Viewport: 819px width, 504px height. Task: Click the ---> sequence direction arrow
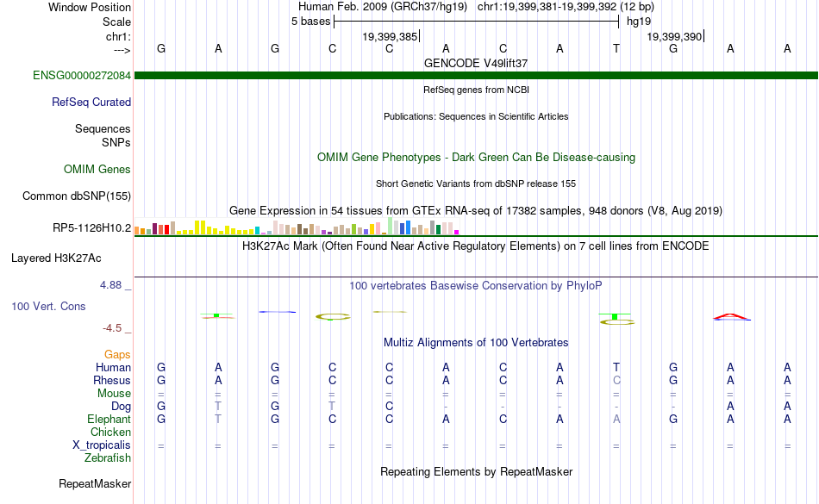pyautogui.click(x=122, y=50)
